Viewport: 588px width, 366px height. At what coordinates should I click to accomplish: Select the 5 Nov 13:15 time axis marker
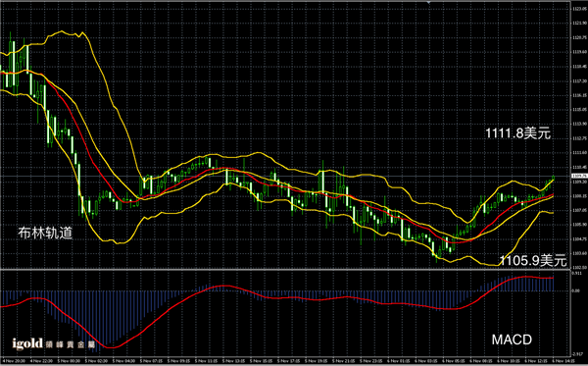(x=235, y=361)
